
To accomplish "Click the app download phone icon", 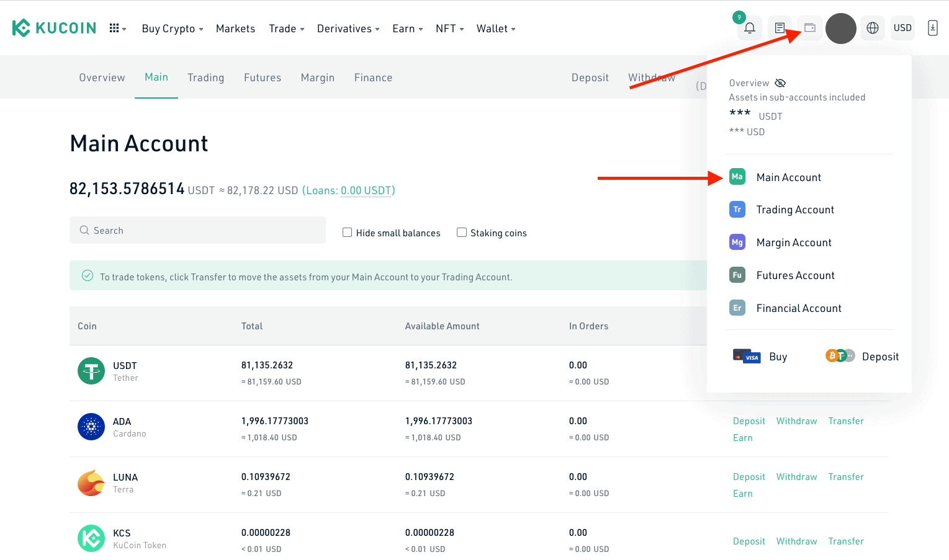I will pos(933,28).
